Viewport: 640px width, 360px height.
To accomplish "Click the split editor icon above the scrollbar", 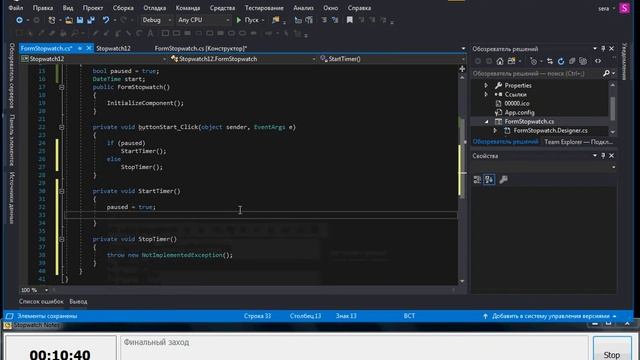I will [x=462, y=69].
